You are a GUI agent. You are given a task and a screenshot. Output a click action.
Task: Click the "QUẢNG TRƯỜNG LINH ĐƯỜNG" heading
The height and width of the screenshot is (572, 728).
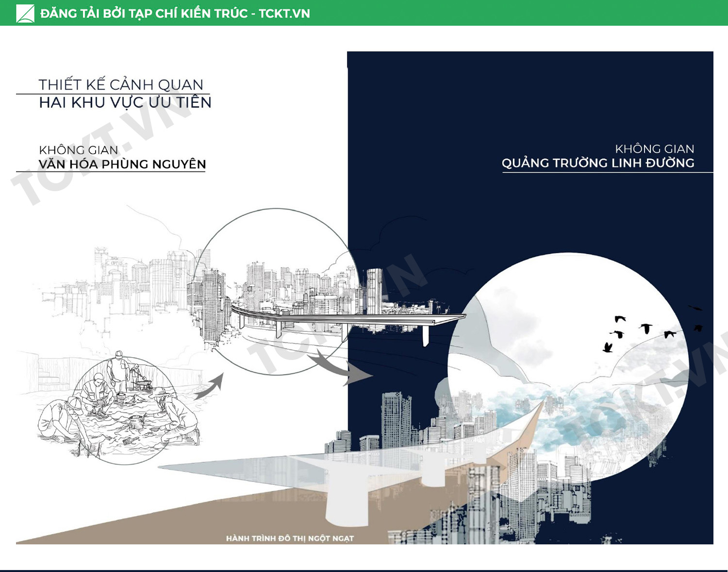597,163
